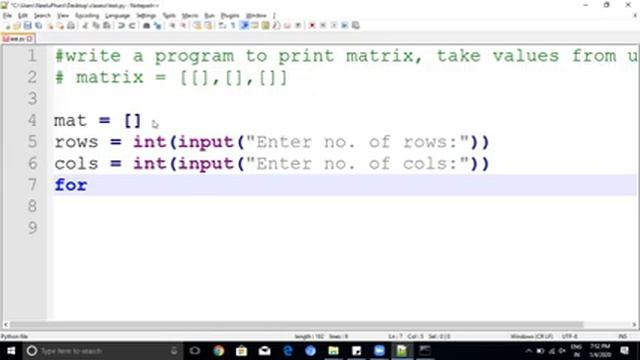
Task: Click the macro Playback icon
Action: 334,25
